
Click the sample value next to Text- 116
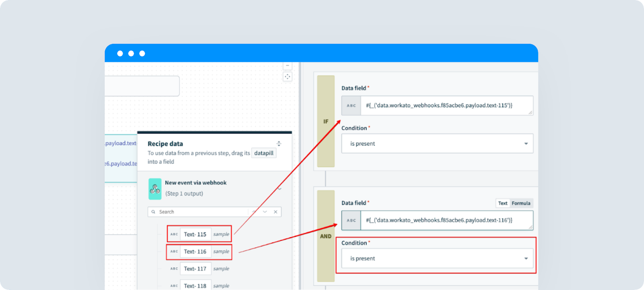(x=221, y=252)
